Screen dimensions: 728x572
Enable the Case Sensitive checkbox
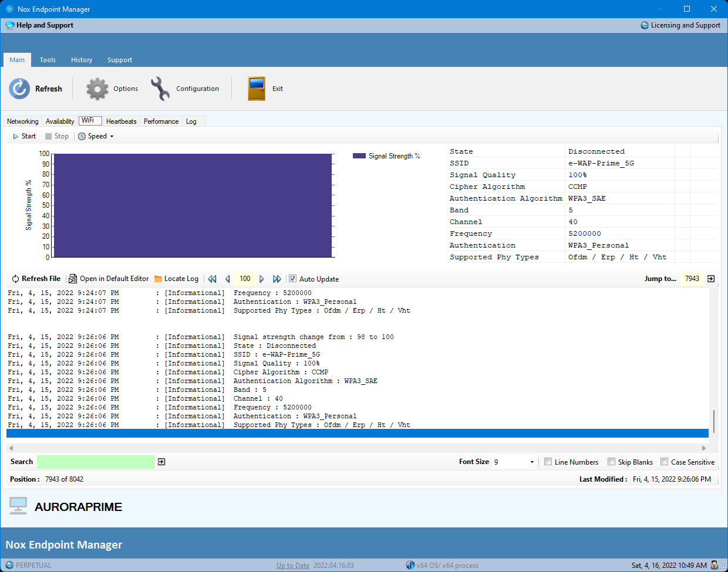click(x=664, y=462)
